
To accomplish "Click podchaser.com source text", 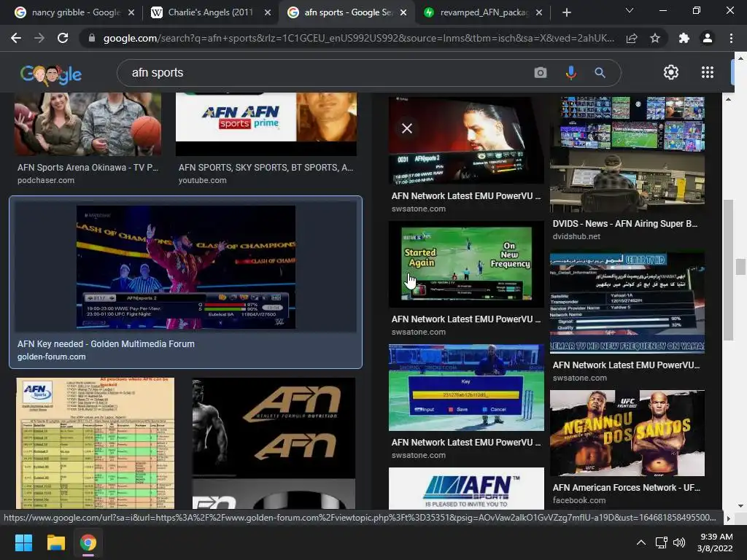I will (46, 181).
